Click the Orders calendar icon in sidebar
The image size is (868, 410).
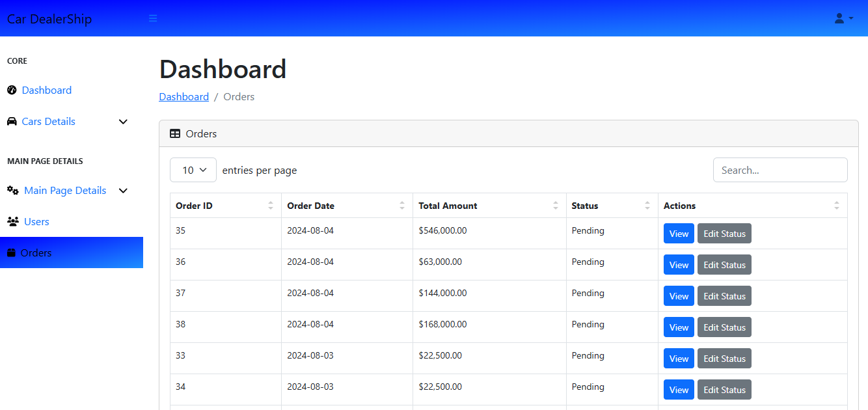pos(11,253)
